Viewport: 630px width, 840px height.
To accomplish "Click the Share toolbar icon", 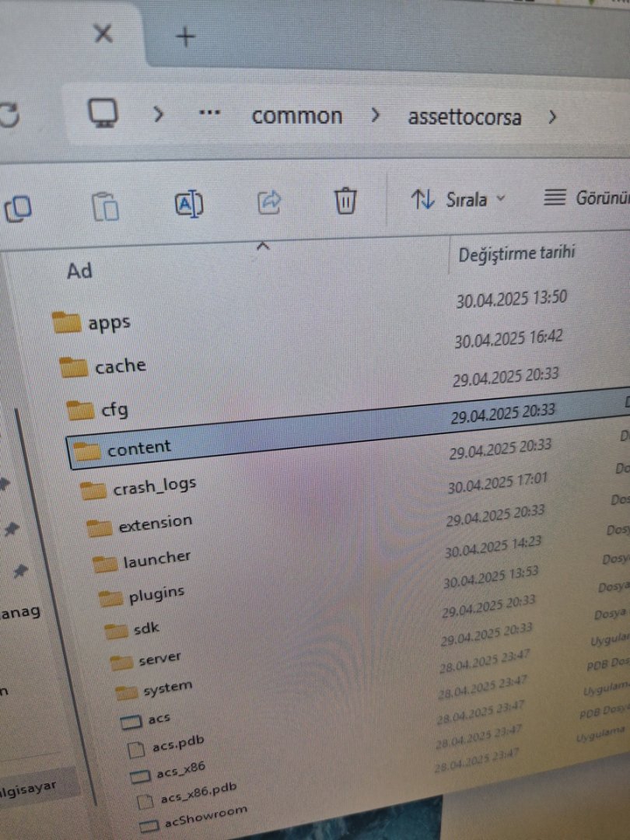I will click(269, 202).
